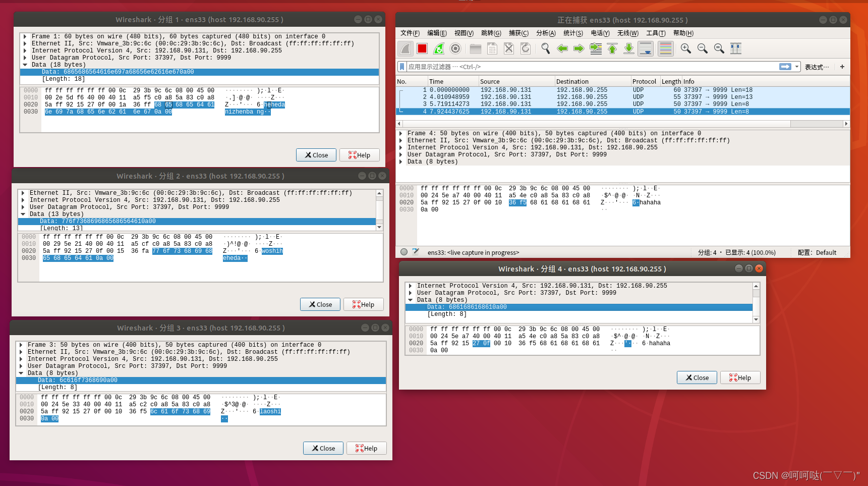
Task: Click Close in 分组 4 window
Action: click(697, 377)
